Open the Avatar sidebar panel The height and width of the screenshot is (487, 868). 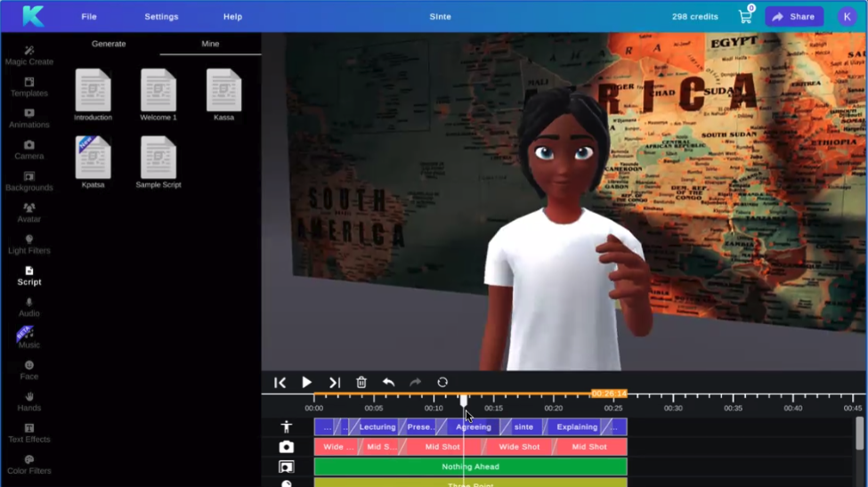[28, 213]
